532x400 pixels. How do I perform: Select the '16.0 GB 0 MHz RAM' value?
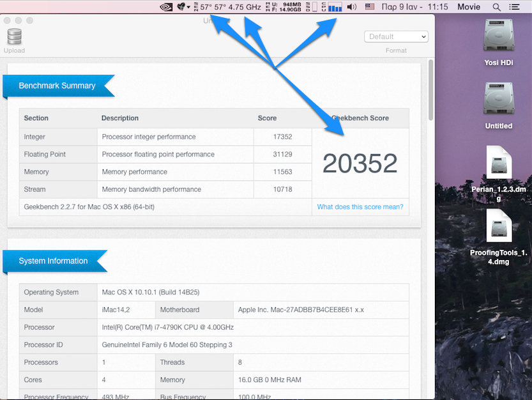[270, 380]
